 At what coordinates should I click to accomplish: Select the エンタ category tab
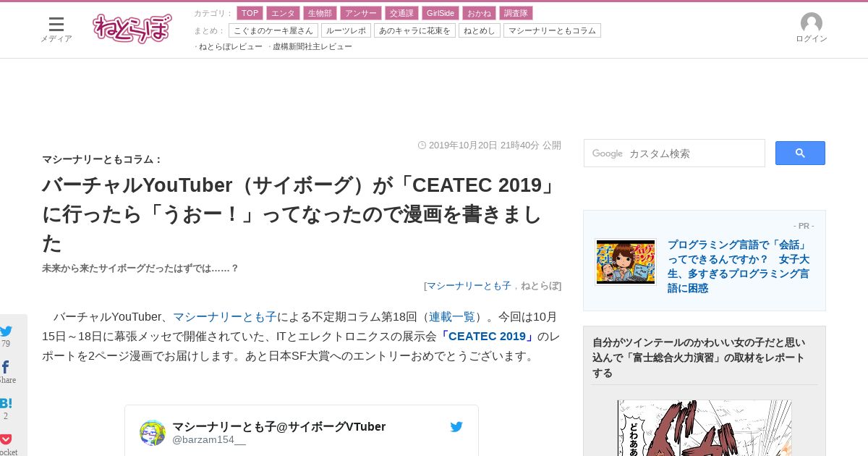pos(283,13)
